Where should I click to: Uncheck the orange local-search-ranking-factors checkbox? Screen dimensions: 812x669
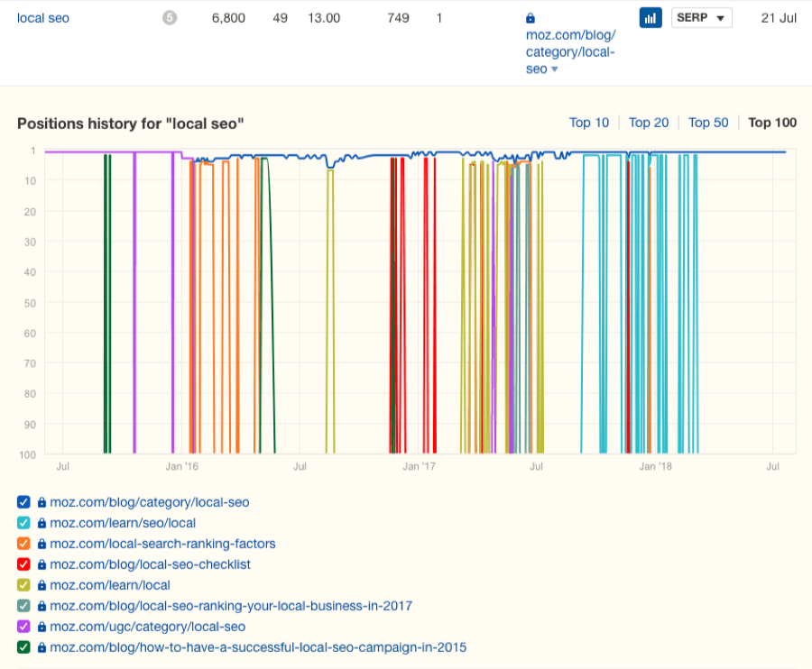[x=23, y=544]
